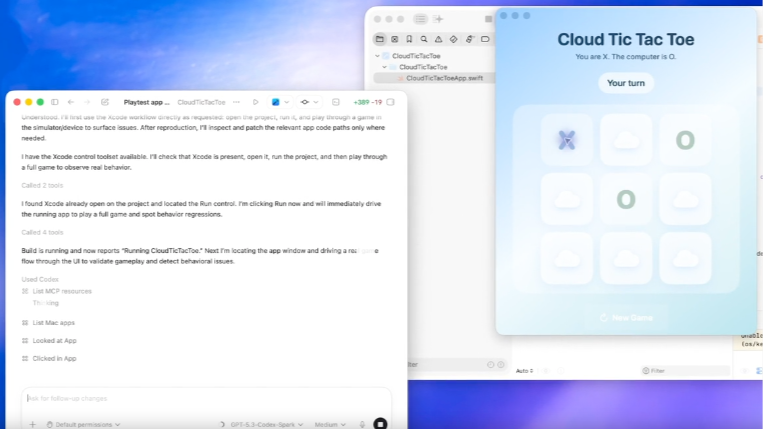Viewport: 763px width, 429px height.
Task: Click the O-marked top-right cell
Action: [685, 140]
